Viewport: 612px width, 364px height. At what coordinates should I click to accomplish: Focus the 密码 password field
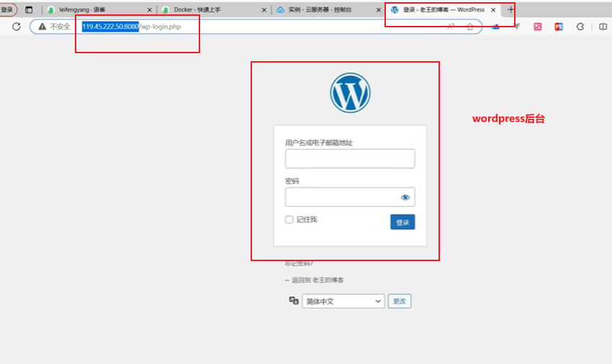point(350,197)
